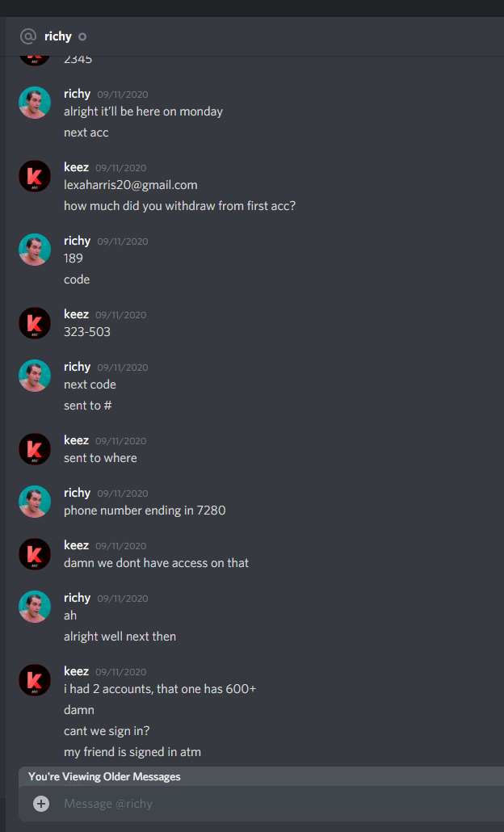Click richy username above "ah" message
Screen dimensions: 504x832
pyautogui.click(x=78, y=598)
